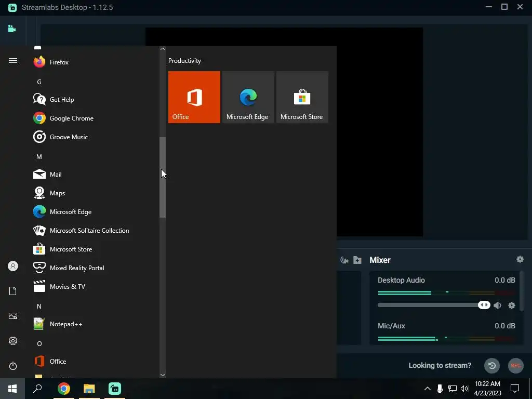
Task: Click the Power button in Start
Action: (x=13, y=366)
